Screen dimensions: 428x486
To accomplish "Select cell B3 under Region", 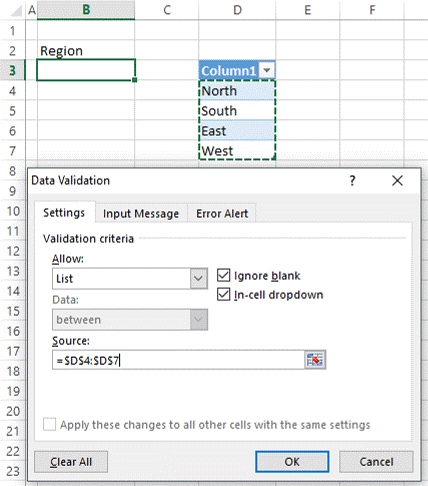I will point(86,70).
